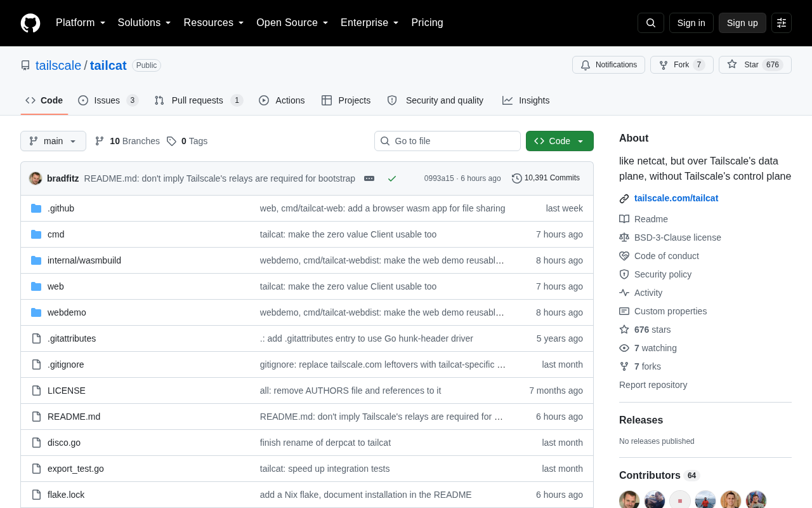Open the Projects tab
Image resolution: width=812 pixels, height=508 pixels.
click(346, 100)
